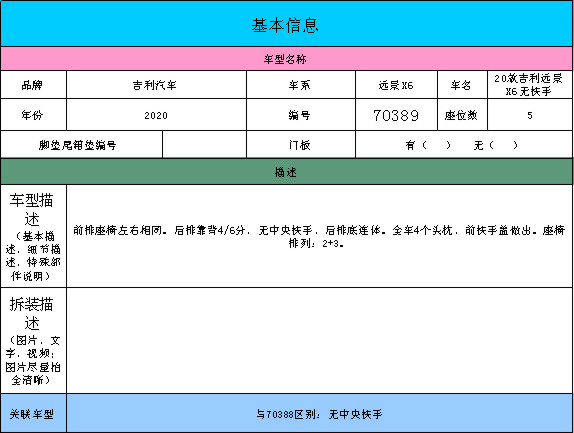This screenshot has width=574, height=433.
Task: Select the 远景X6 series value
Action: pyautogui.click(x=396, y=85)
